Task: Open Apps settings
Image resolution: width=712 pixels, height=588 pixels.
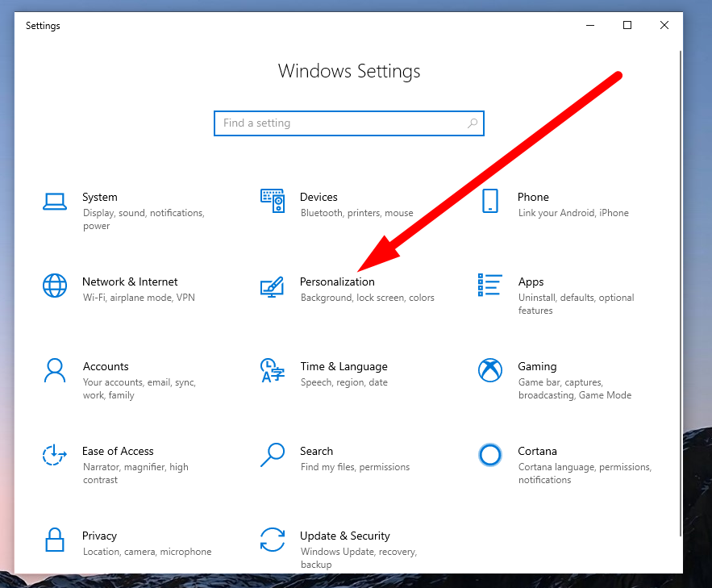Action: click(531, 281)
